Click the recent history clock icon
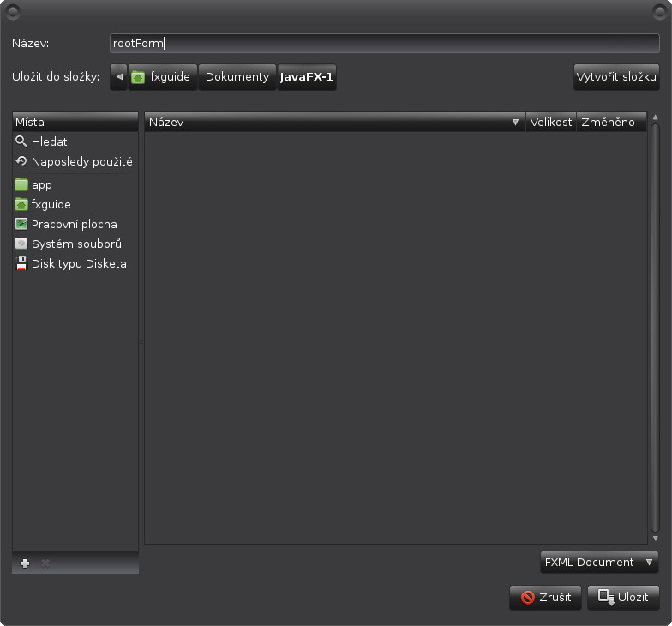Viewport: 672px width, 626px height. [x=21, y=161]
